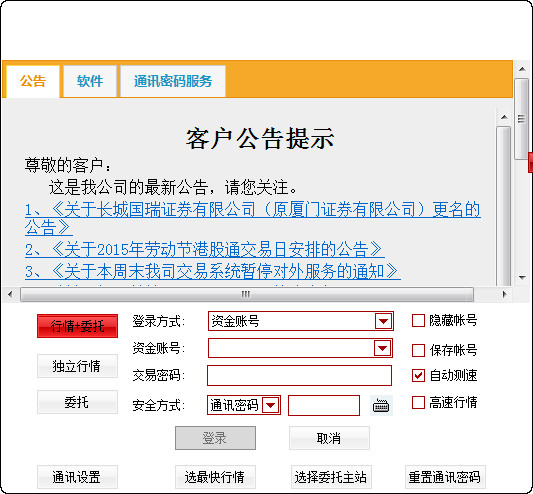Open the 通讯密码服务 tab
533x494 pixels.
(173, 81)
